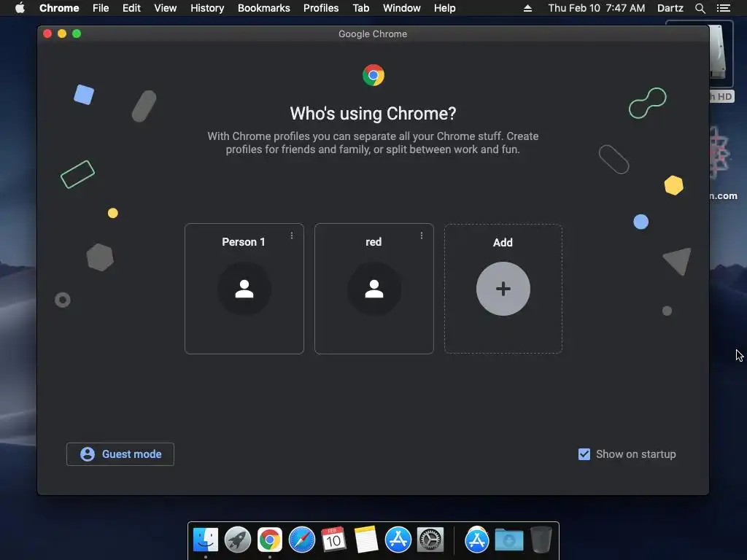Open the History menu
Image resolution: width=747 pixels, height=560 pixels.
[x=207, y=8]
